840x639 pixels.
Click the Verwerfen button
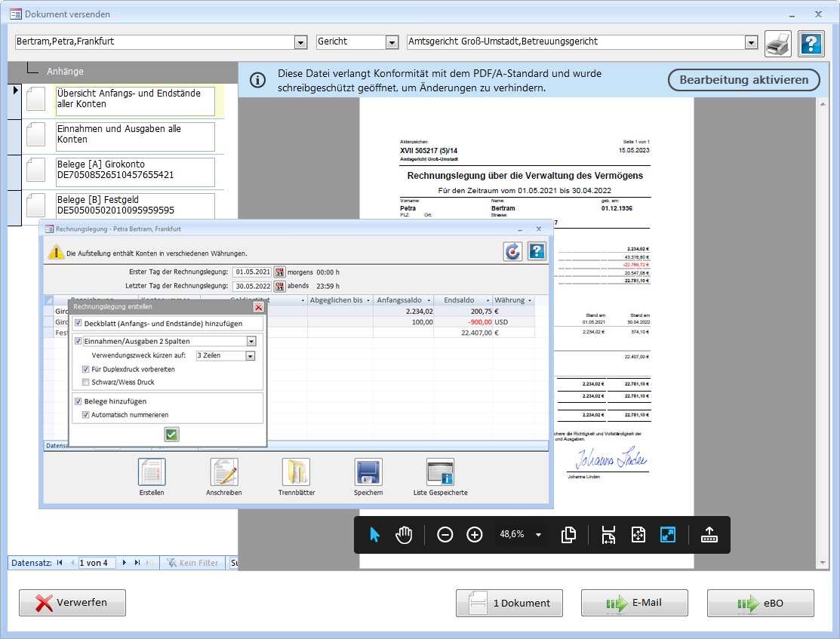coord(72,603)
